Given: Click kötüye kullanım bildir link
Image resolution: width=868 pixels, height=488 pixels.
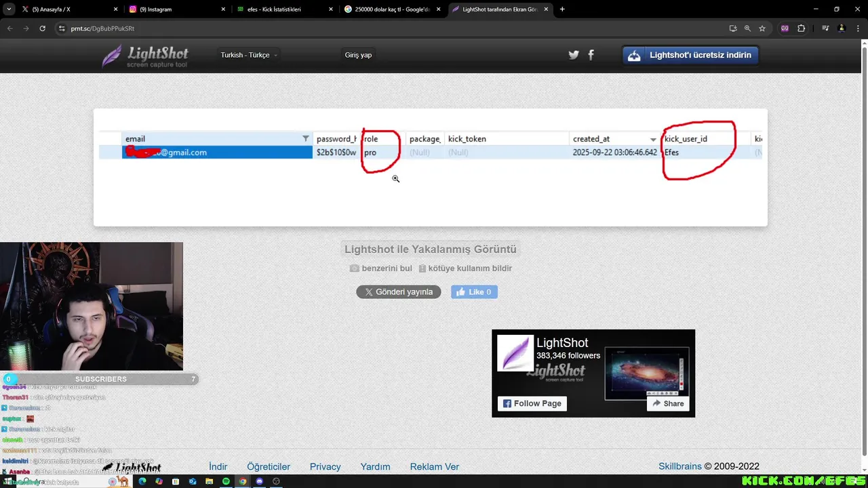Looking at the screenshot, I should [465, 268].
